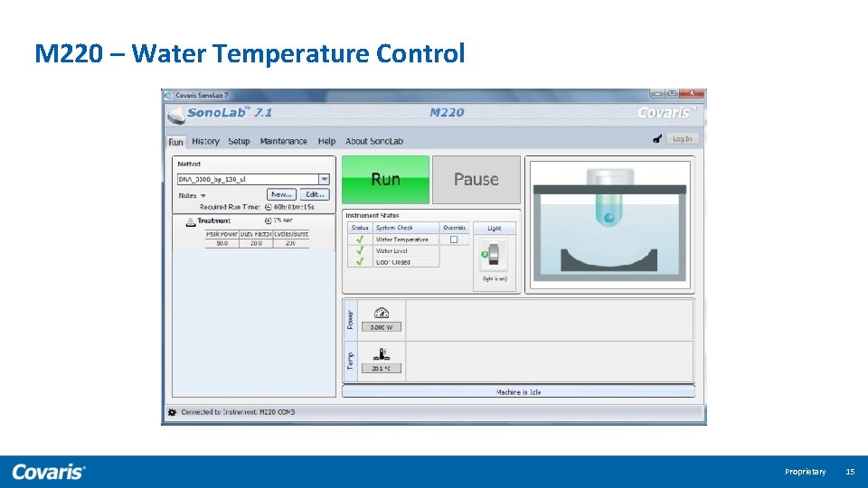Image resolution: width=868 pixels, height=488 pixels.
Task: Click the Duty Factor value 20.0
Action: tap(256, 243)
